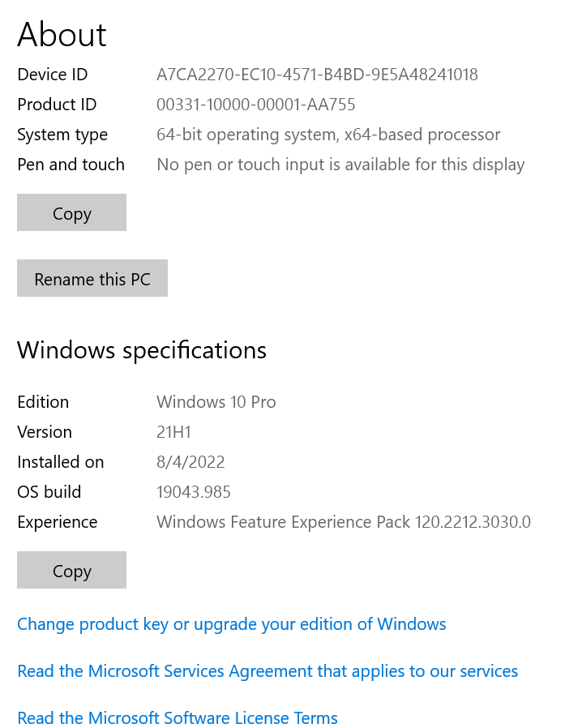Image resolution: width=582 pixels, height=728 pixels.
Task: Click the Product ID number 00331-10000-00001-AA755
Action: coord(255,105)
